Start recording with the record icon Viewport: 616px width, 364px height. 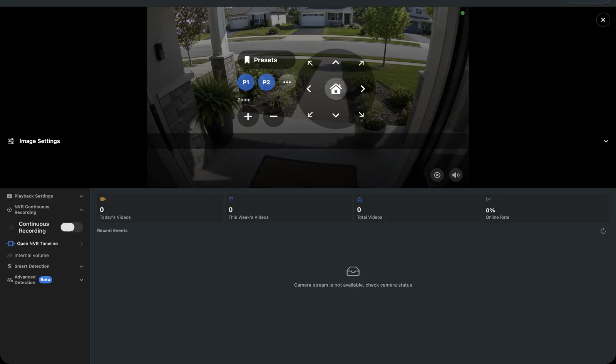coord(437,175)
